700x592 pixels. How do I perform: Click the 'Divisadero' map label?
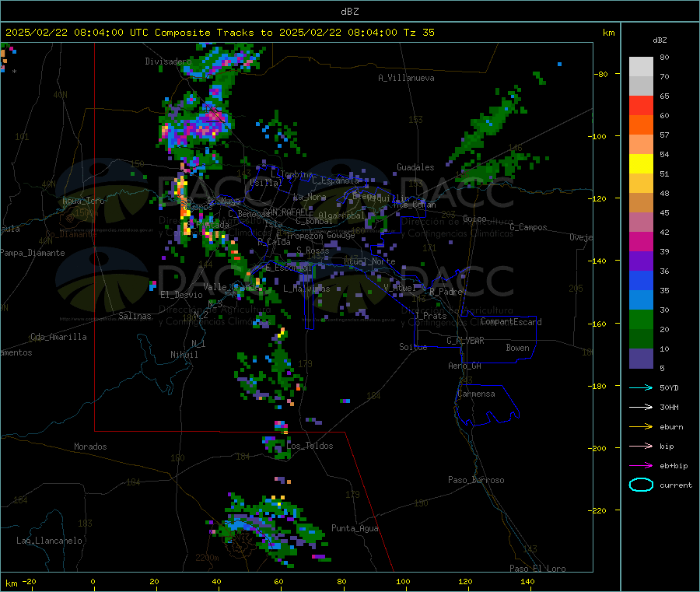(x=168, y=61)
